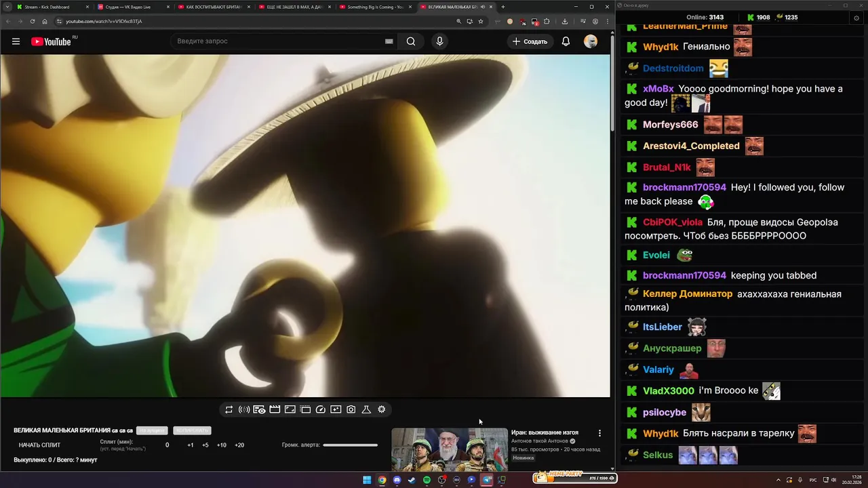Click the flask experiments icon in player toolbar
This screenshot has height=488, width=868.
(366, 409)
